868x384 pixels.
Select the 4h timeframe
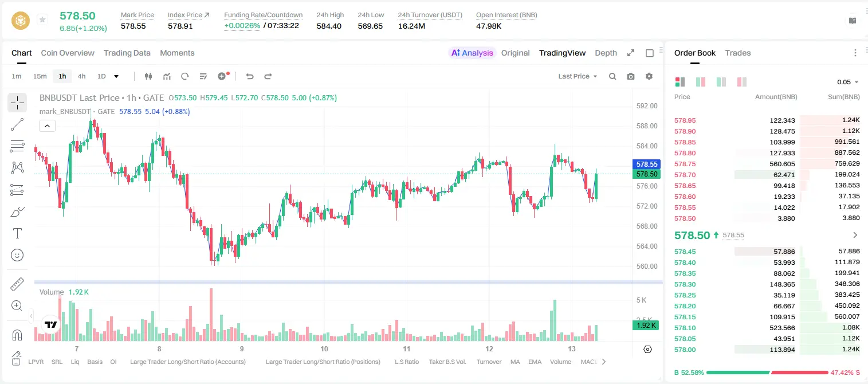click(82, 76)
